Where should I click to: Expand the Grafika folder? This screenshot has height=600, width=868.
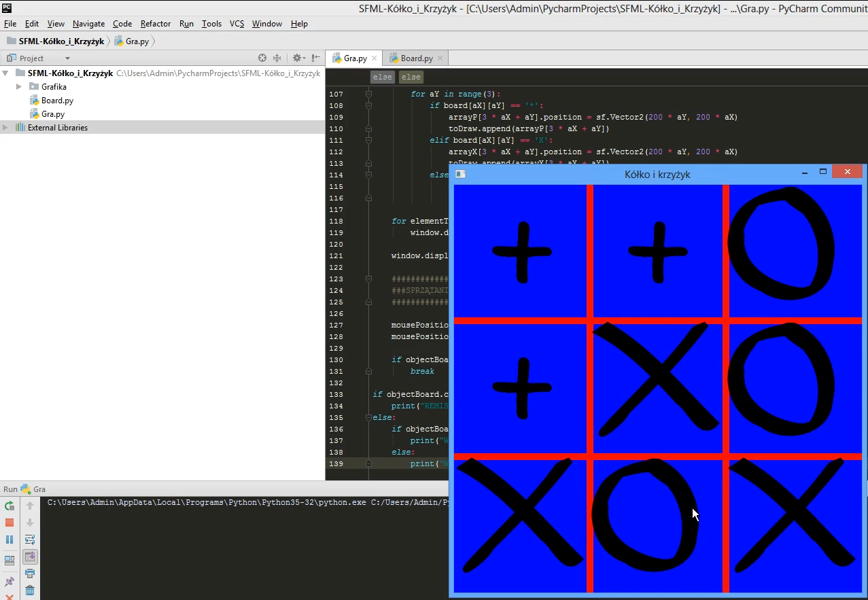pyautogui.click(x=19, y=87)
